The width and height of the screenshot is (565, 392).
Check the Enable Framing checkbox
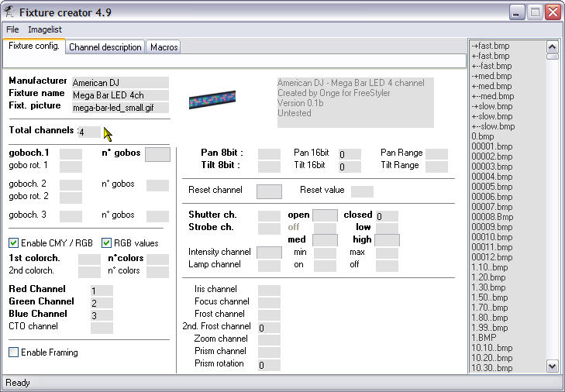click(14, 352)
